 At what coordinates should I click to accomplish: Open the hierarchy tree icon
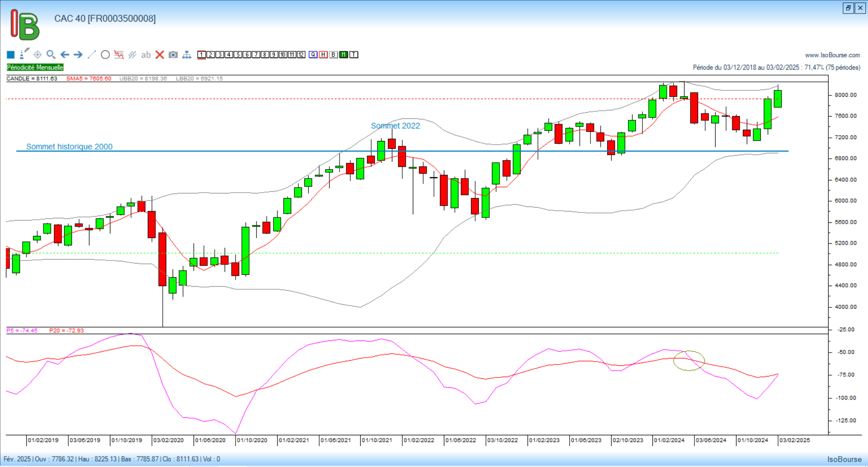[187, 55]
